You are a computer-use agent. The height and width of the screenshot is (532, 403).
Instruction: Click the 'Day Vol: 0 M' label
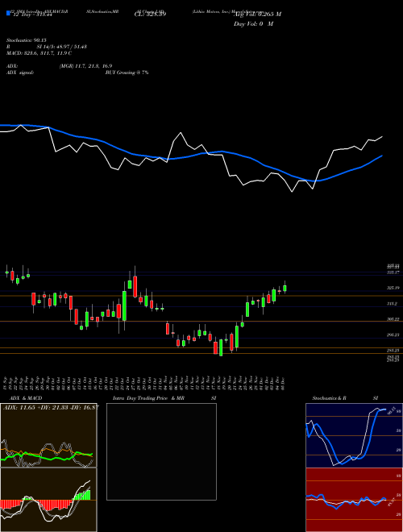253,24
